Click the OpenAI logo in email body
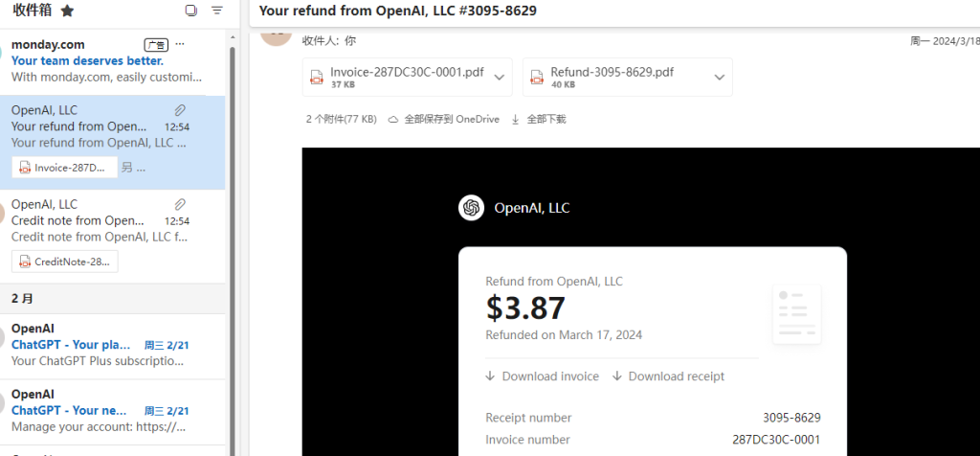Image resolution: width=980 pixels, height=456 pixels. (471, 208)
